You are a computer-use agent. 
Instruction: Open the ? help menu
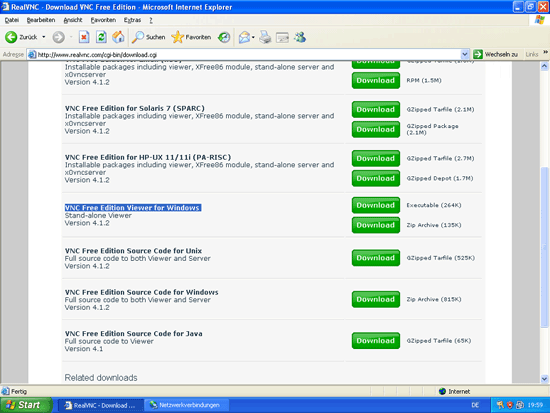151,20
